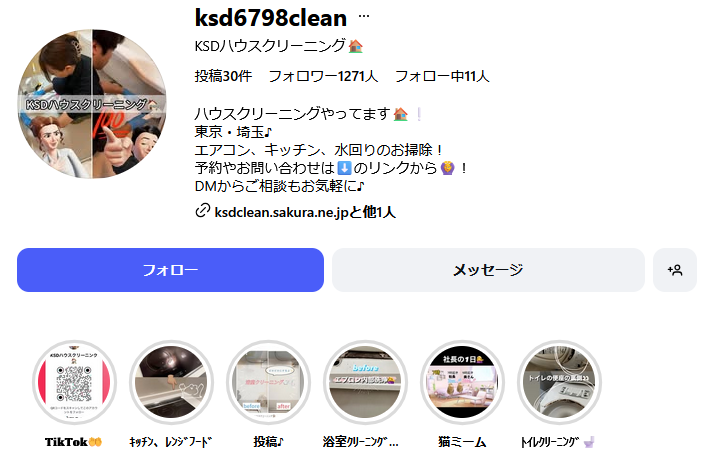Open the three-dot options menu beside username

coord(364,17)
